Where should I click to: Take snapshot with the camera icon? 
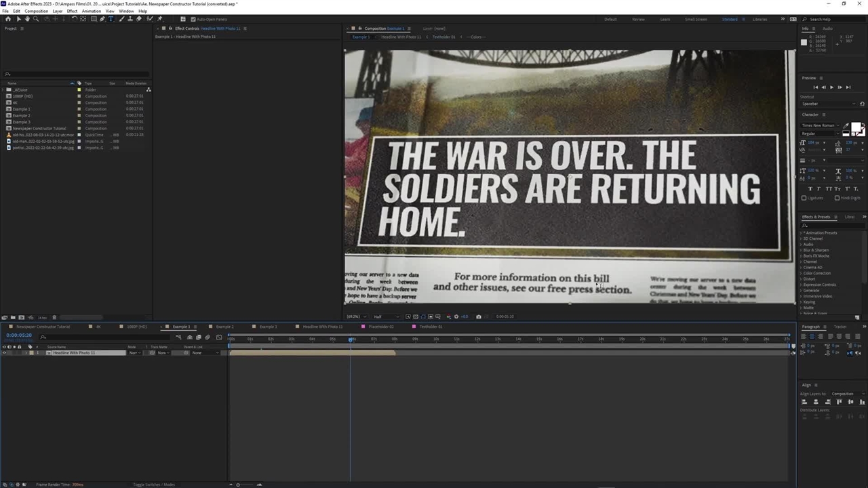pyautogui.click(x=479, y=317)
